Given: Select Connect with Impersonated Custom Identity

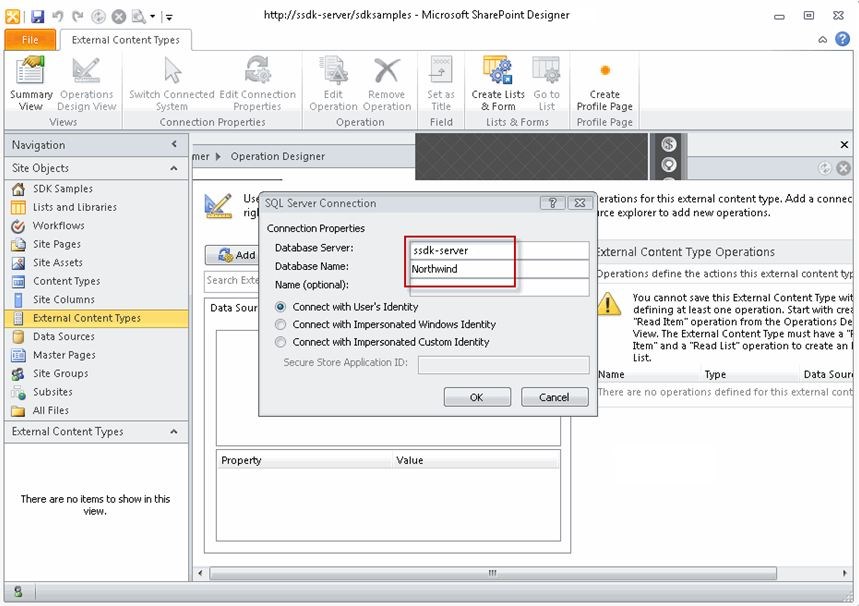Looking at the screenshot, I should pyautogui.click(x=280, y=342).
